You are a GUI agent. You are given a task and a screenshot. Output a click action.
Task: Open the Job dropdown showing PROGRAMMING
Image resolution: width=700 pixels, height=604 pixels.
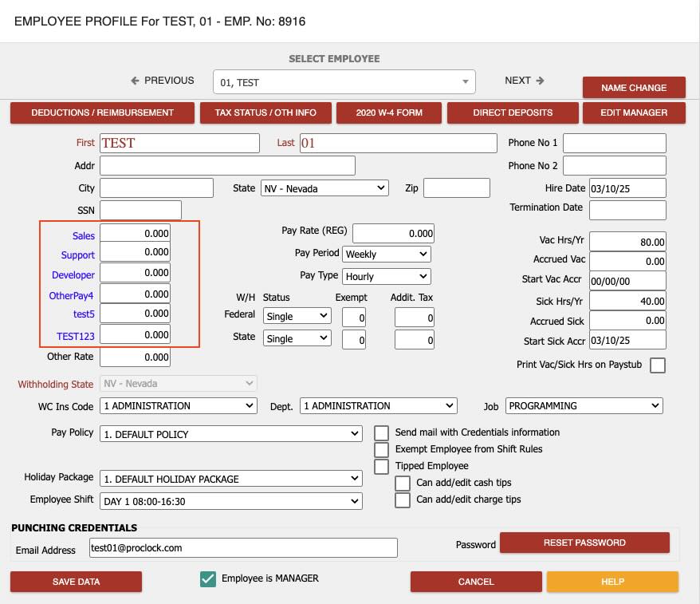pyautogui.click(x=584, y=405)
